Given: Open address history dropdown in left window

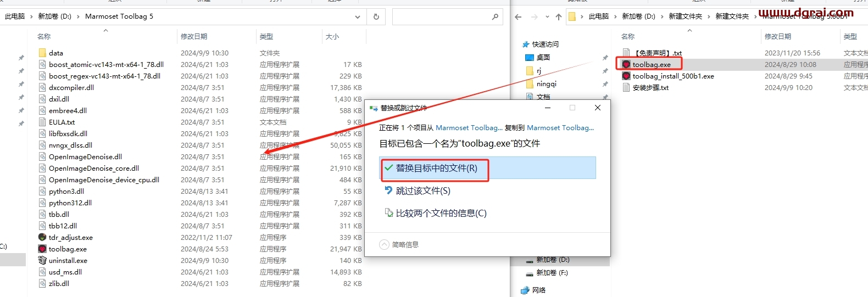Looking at the screenshot, I should pyautogui.click(x=358, y=16).
